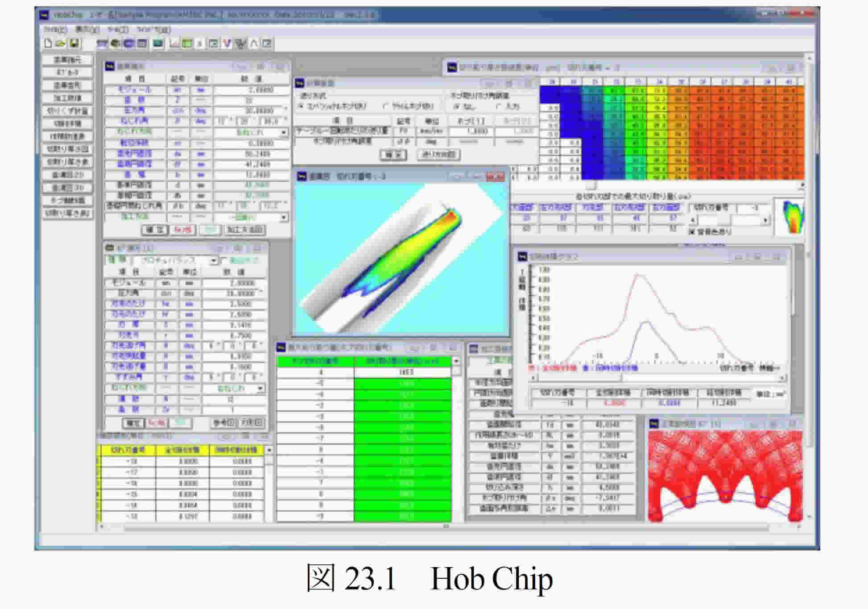Click the 刃形図 button in hob specifications
Viewport: 868px width, 609px height.
[x=252, y=423]
